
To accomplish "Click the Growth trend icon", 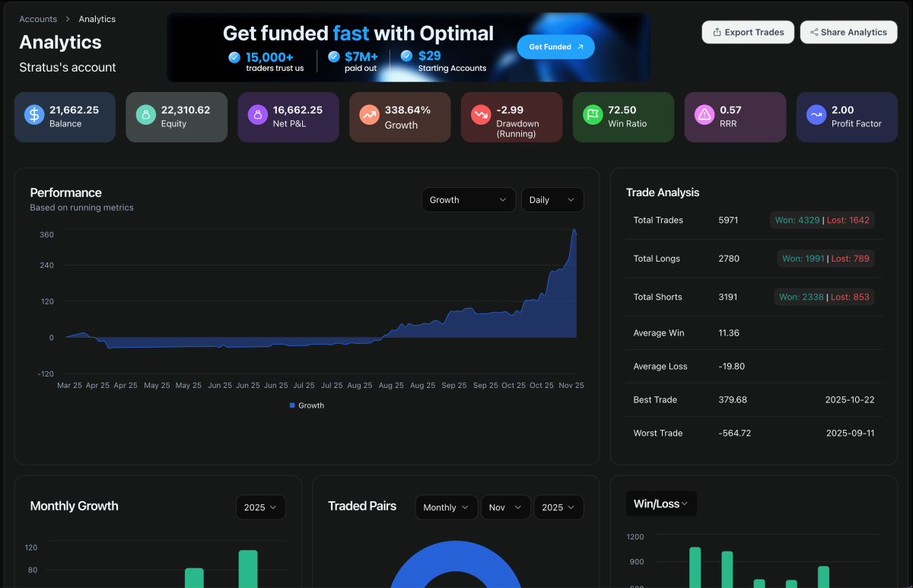I will 368,114.
